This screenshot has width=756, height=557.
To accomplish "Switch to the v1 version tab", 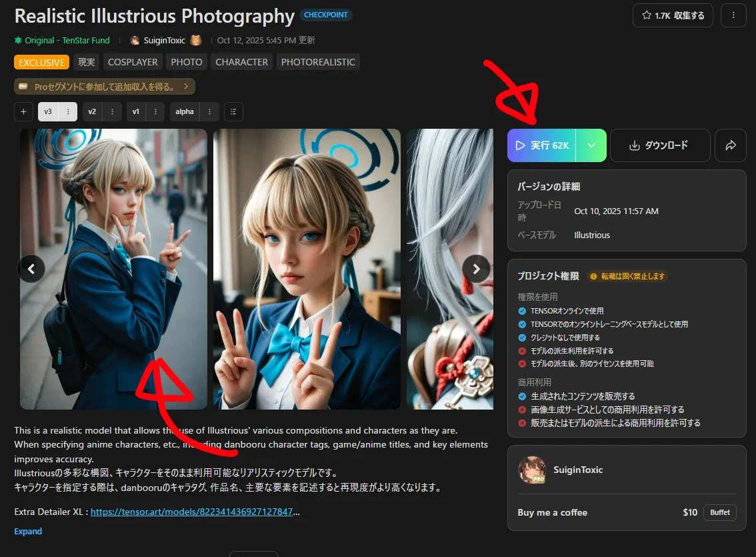I will click(136, 111).
